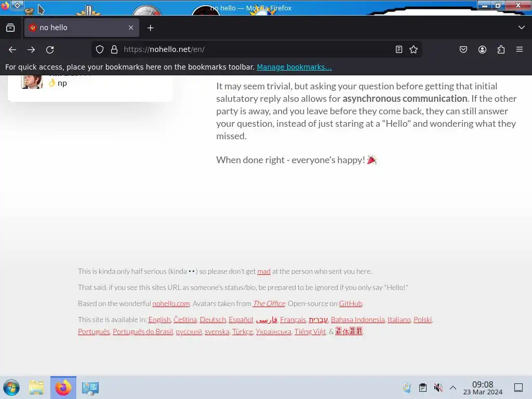Switch site language to svenska
Viewport: 532px width, 399px height.
[217, 331]
